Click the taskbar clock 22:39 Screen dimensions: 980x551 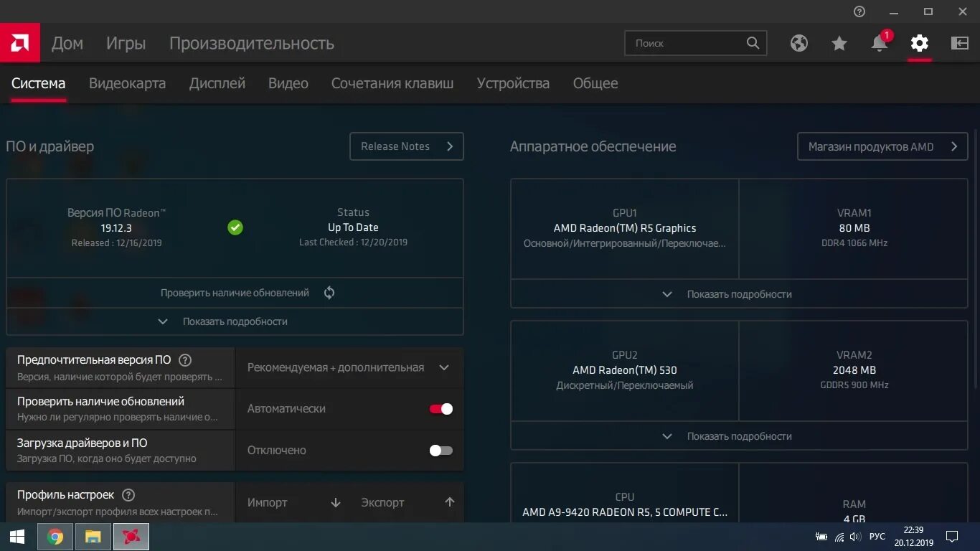pyautogui.click(x=914, y=530)
